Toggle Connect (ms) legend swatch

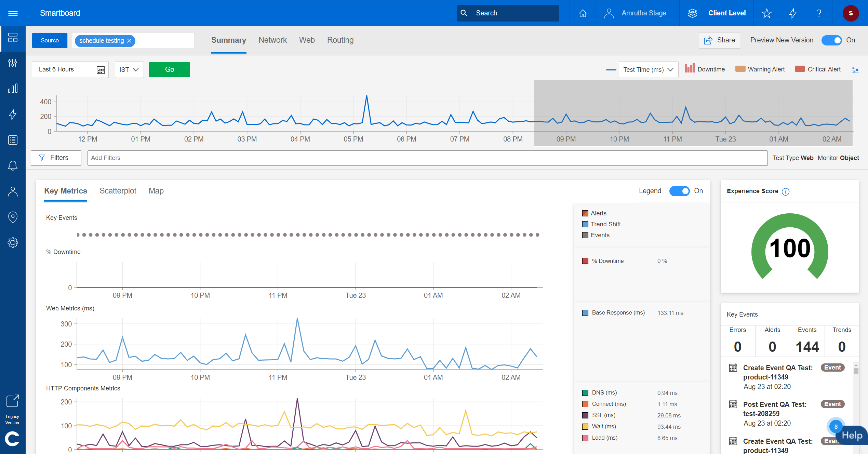[x=585, y=404]
